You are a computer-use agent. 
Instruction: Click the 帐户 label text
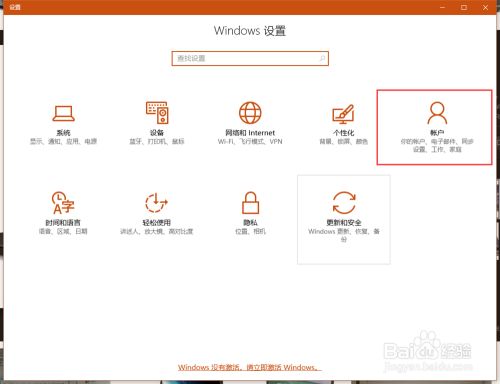tap(437, 133)
